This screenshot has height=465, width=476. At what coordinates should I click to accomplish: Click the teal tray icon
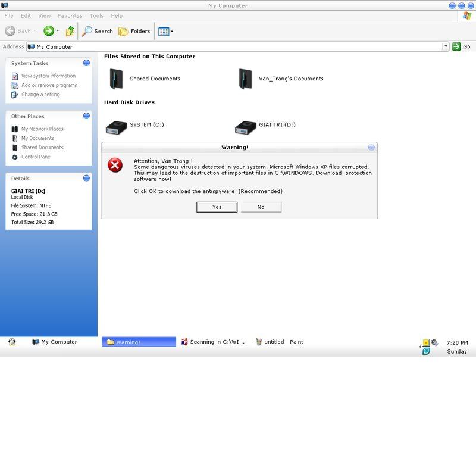click(426, 351)
